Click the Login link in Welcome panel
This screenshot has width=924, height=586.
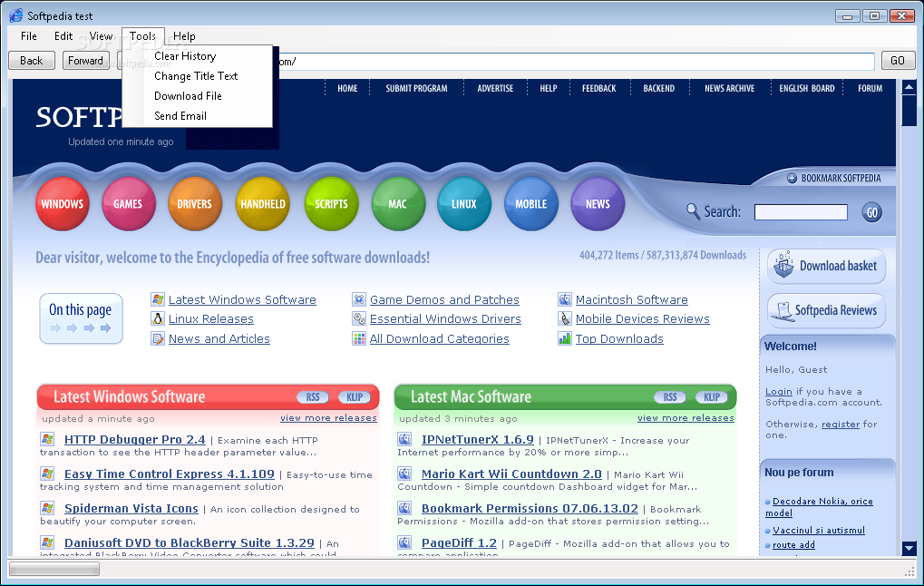tap(778, 392)
